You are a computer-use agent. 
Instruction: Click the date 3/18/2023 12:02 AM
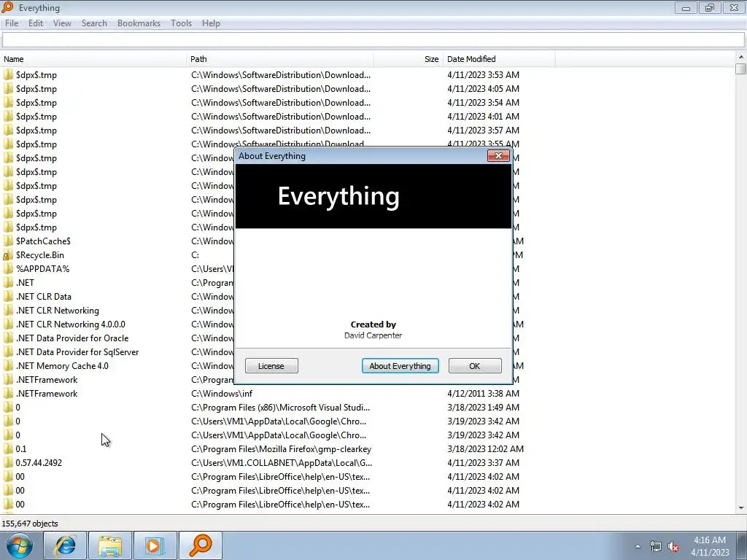(485, 449)
